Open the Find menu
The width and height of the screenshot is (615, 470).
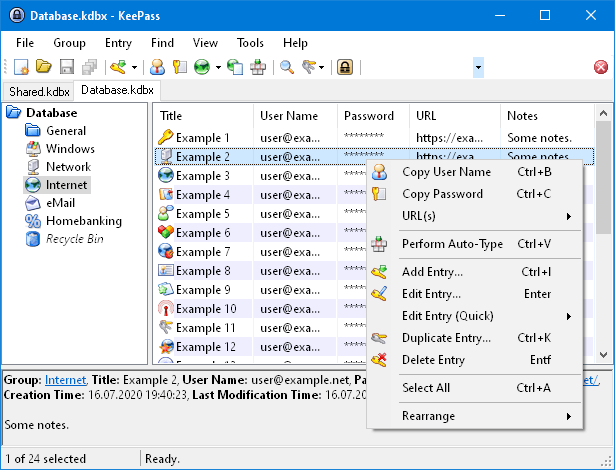tap(162, 43)
